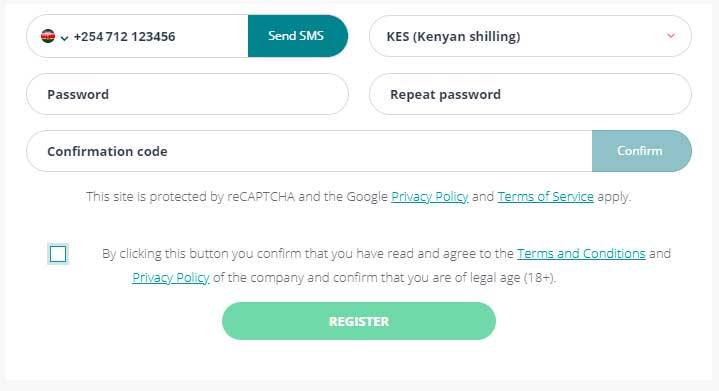Open Google's Privacy Policy link
Screen dimensions: 719x391
point(430,197)
